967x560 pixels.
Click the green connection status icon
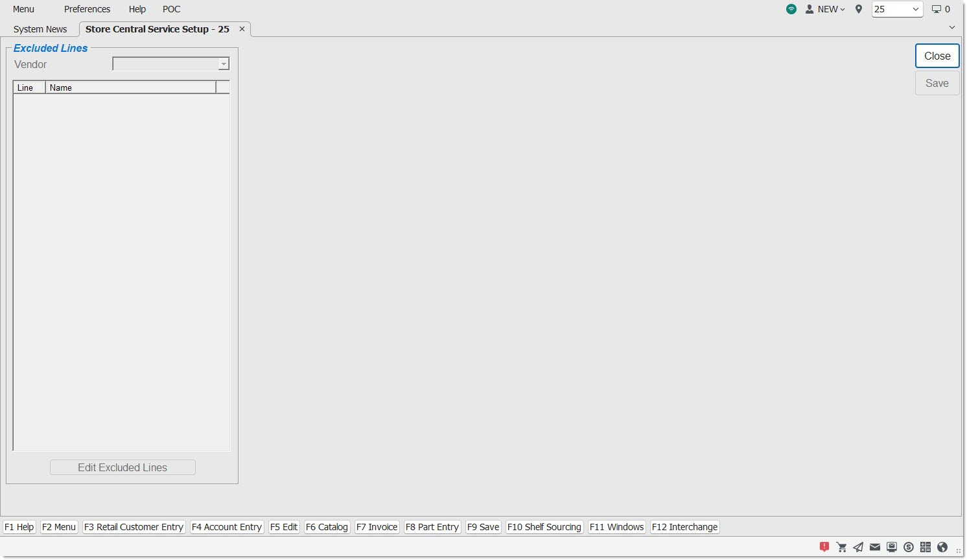click(x=791, y=9)
